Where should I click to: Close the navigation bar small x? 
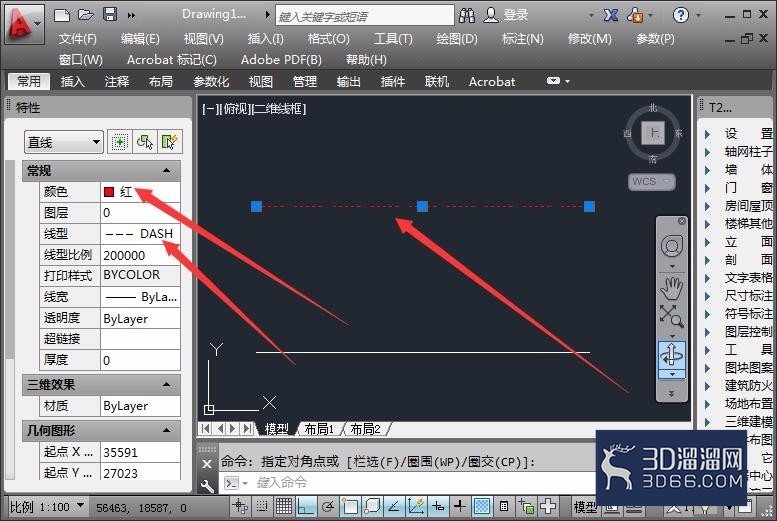tap(682, 221)
